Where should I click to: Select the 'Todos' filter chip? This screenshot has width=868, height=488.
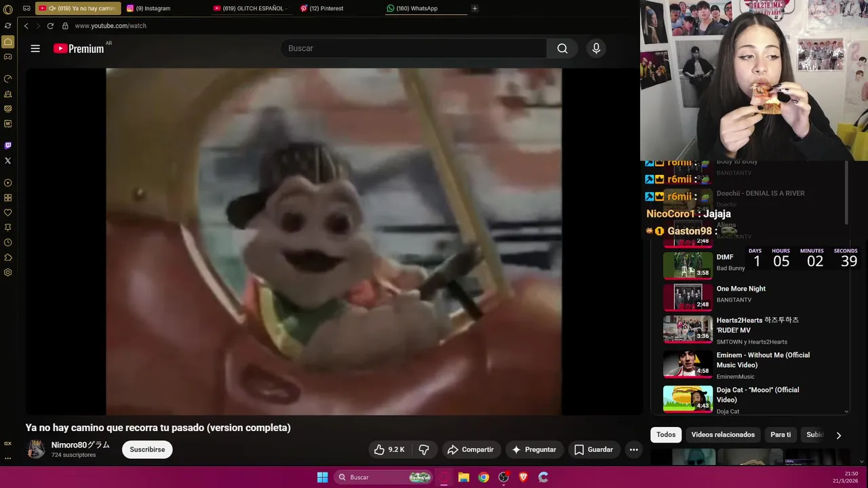pos(666,434)
